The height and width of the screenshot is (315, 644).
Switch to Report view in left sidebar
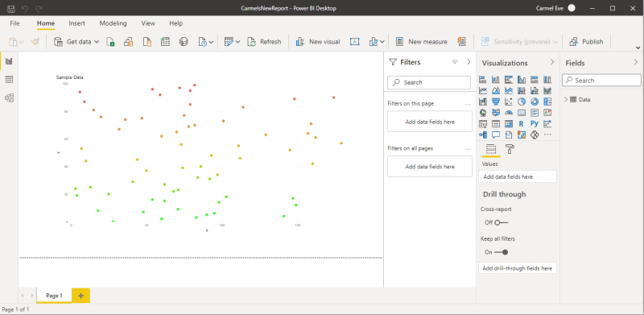9,61
